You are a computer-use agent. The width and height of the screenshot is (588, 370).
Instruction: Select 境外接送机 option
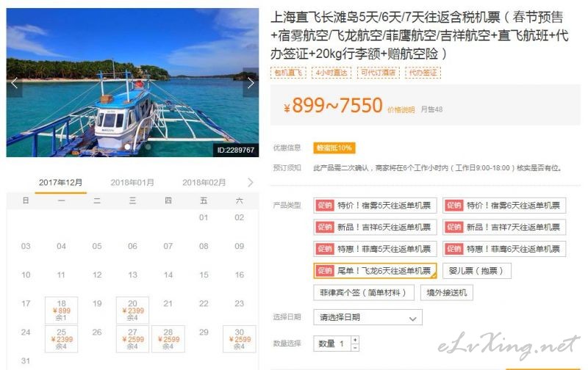tap(446, 292)
